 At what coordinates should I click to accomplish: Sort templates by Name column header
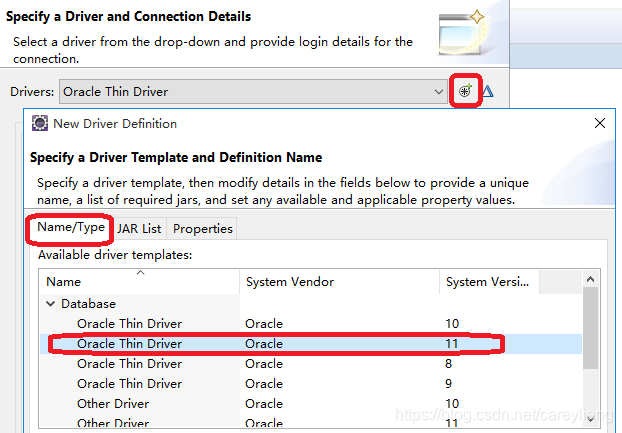[139, 282]
